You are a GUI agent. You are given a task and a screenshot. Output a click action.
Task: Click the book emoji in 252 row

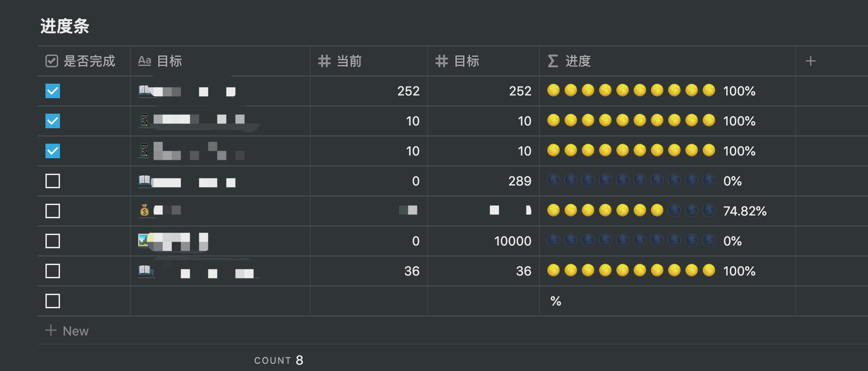[x=144, y=90]
